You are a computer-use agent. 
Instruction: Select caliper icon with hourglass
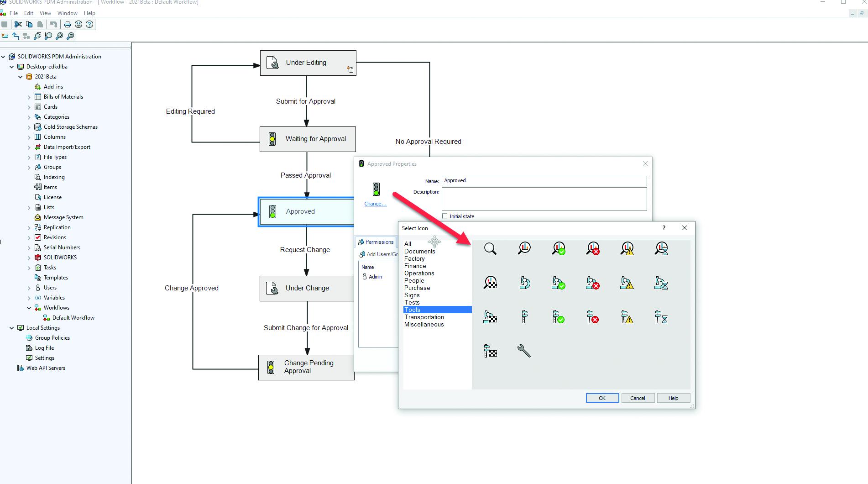point(661,317)
